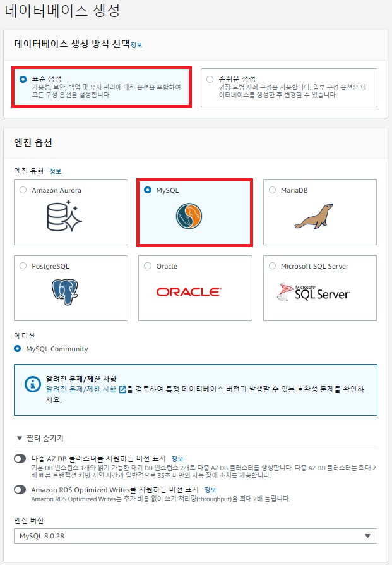Open the 알려진 문제/제한 사항 hyperlink

81,389
